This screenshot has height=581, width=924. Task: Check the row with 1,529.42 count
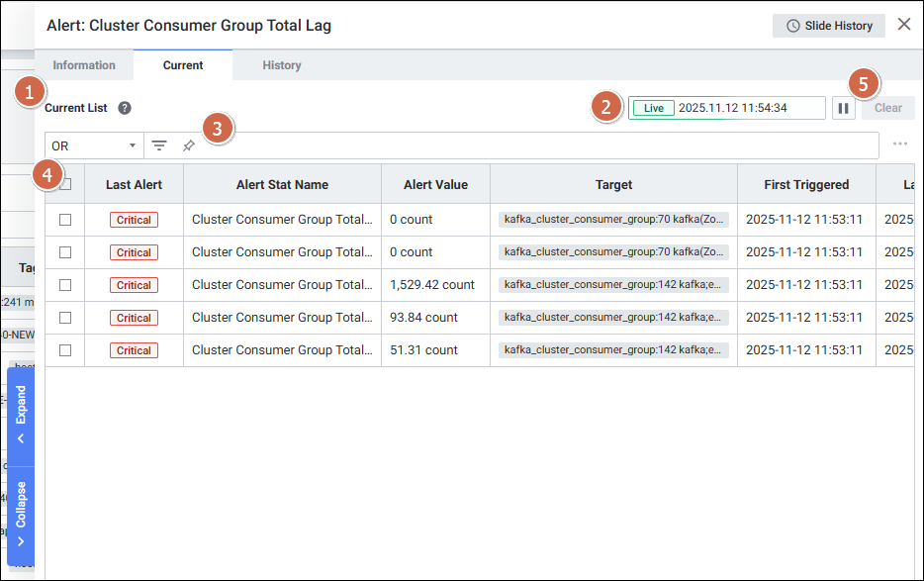[x=65, y=285]
